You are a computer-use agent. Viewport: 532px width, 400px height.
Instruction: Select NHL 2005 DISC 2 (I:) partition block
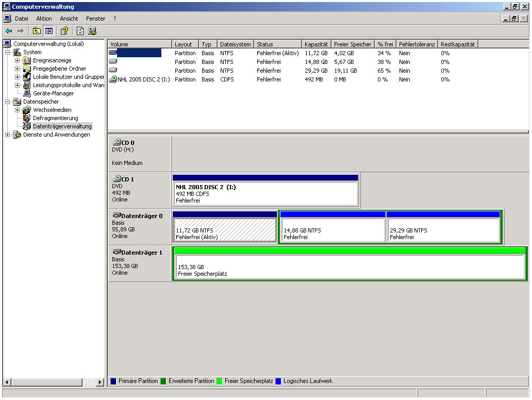[x=265, y=190]
